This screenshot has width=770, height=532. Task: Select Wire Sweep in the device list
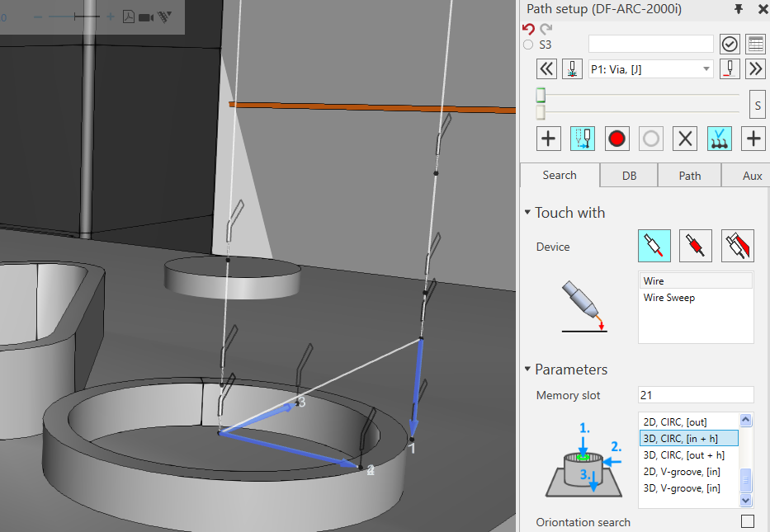coord(669,298)
